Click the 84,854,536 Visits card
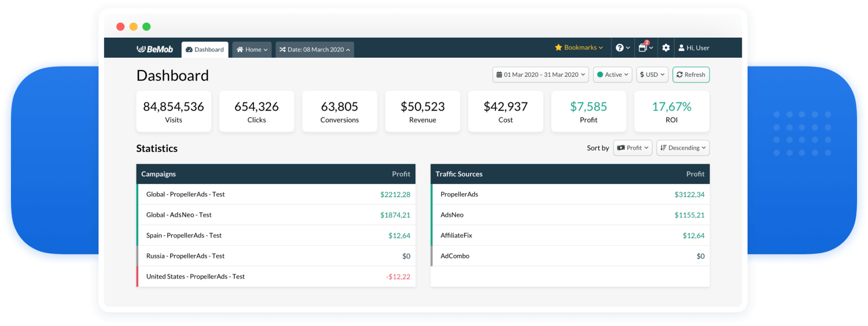Screen dimensions: 868x326 point(174,112)
